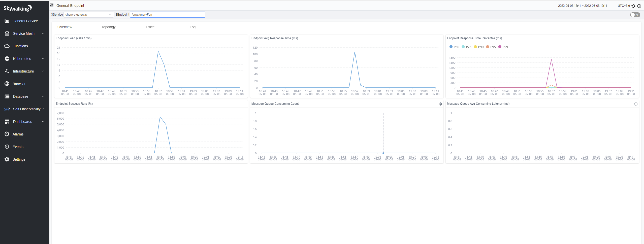Open the $Service shenyu-gateway dropdown

point(88,15)
